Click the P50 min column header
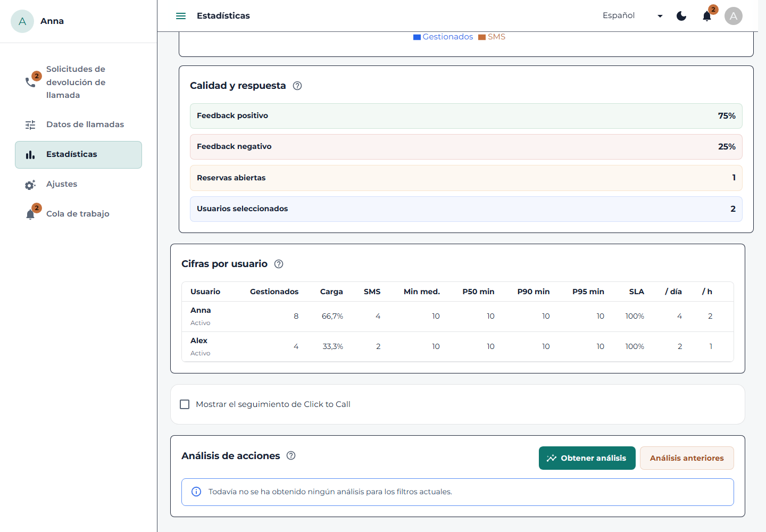The width and height of the screenshot is (766, 532). pos(478,292)
